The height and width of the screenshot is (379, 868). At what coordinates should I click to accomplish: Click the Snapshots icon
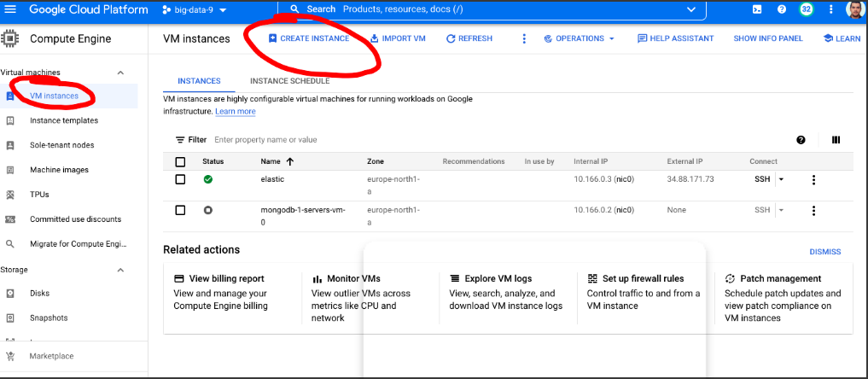coord(10,318)
